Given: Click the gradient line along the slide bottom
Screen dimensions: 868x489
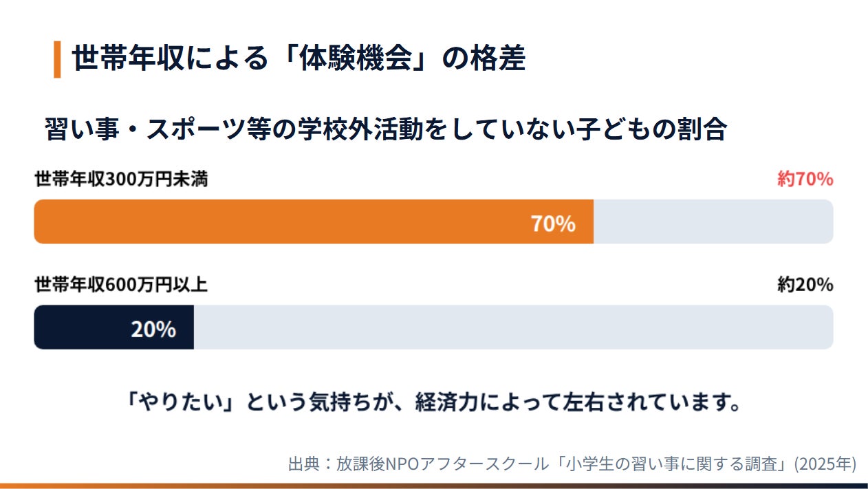Looking at the screenshot, I should 434,486.
